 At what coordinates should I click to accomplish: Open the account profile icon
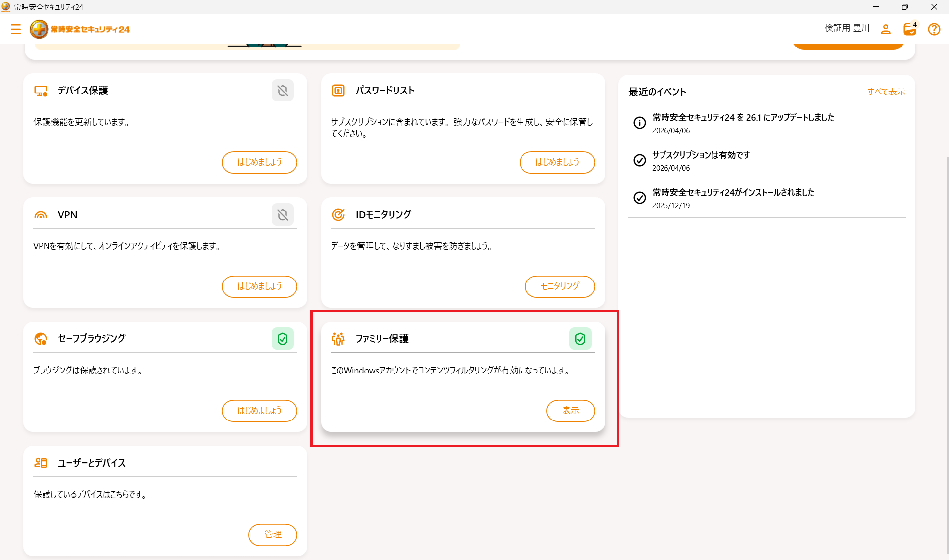885,29
